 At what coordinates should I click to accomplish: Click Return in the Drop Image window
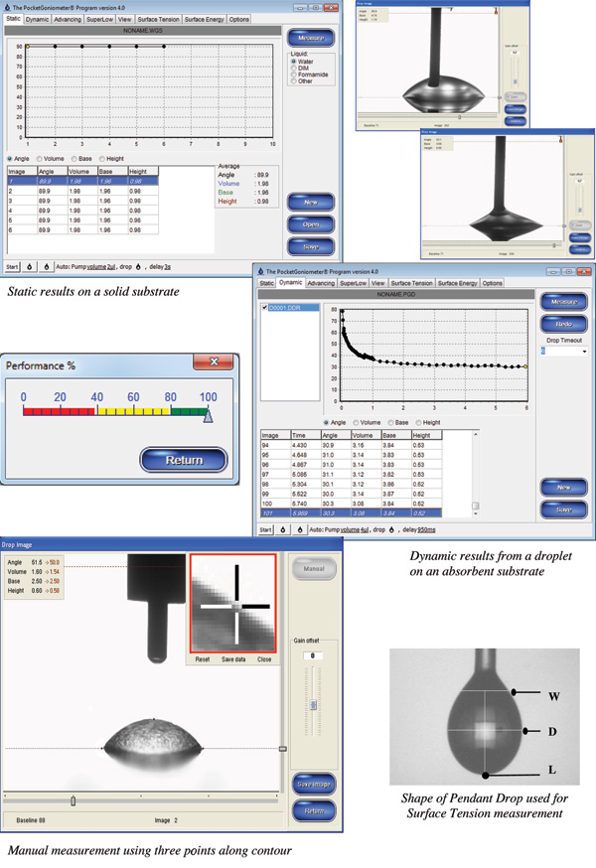[x=314, y=811]
